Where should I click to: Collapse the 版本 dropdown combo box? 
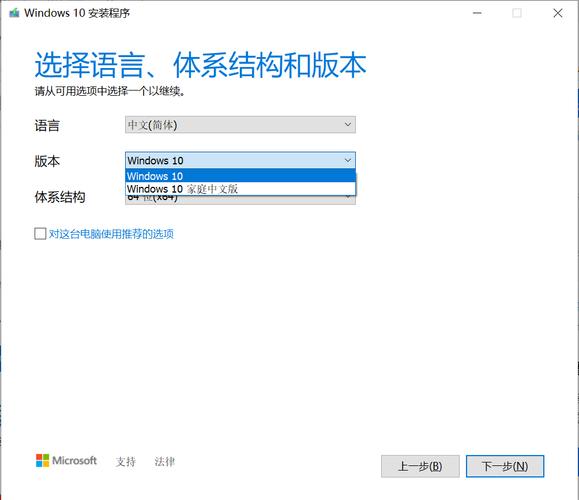pyautogui.click(x=240, y=160)
